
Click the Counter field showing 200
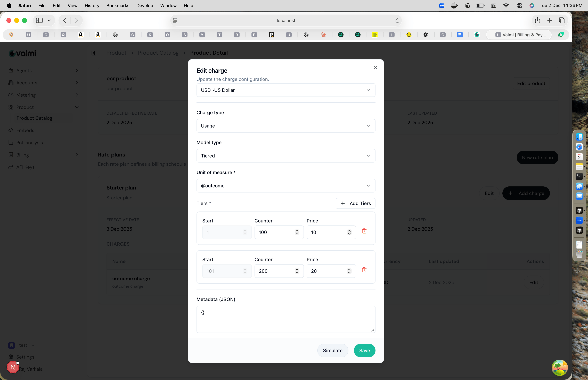pyautogui.click(x=279, y=271)
